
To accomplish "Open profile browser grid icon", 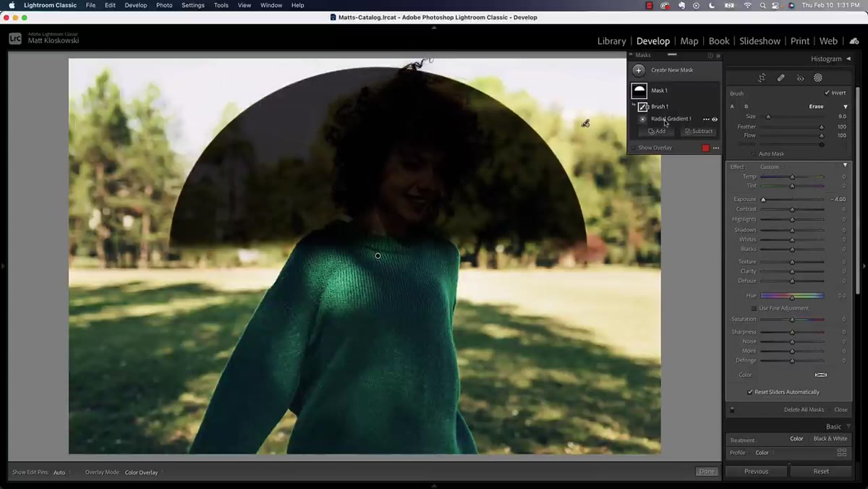I will click(x=841, y=452).
